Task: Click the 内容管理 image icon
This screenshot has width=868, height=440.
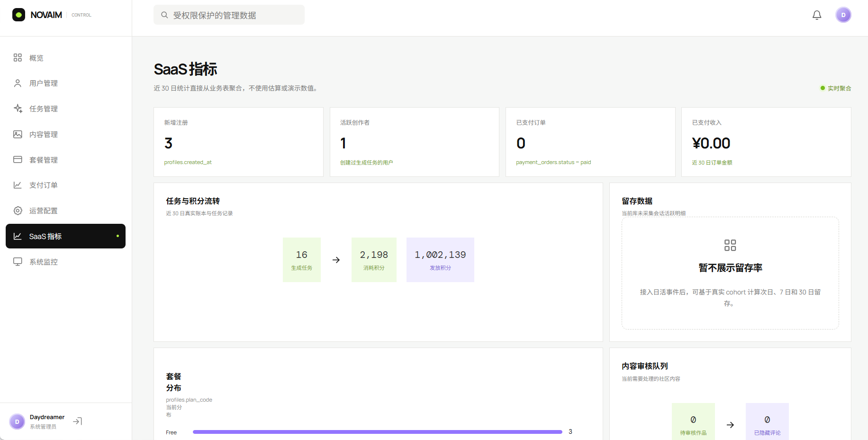Action: coord(18,134)
